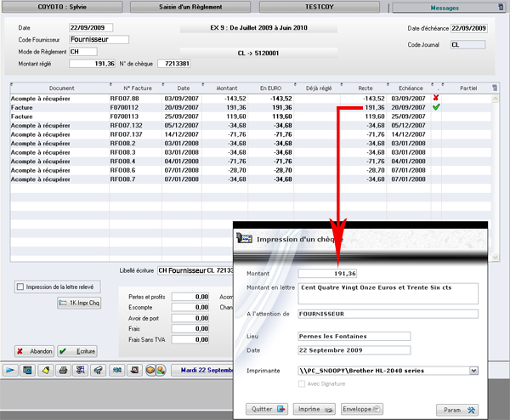Click the 'Enveloppe' button
The height and width of the screenshot is (420, 510).
pos(362,409)
